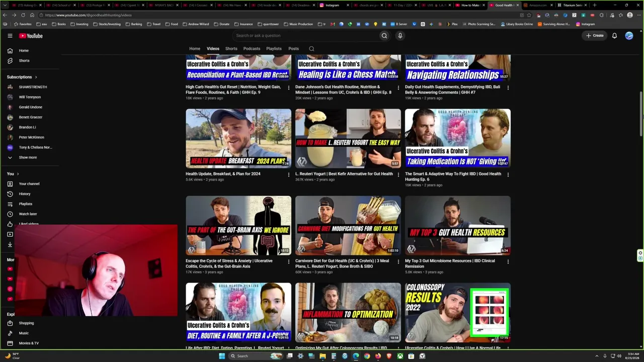Viewport: 644px width, 362px height.
Task: Play the Health Update Breakfast 2024 Plans thumbnail
Action: pyautogui.click(x=238, y=139)
